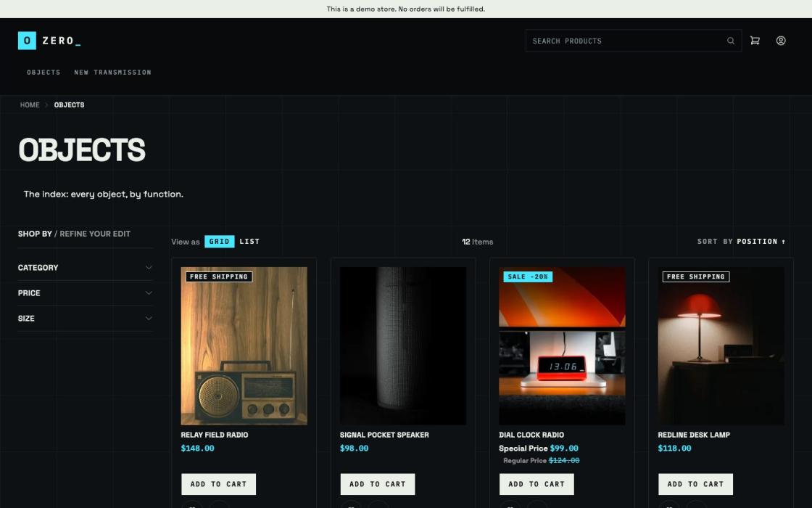Image resolution: width=812 pixels, height=508 pixels.
Task: Click the $98.00 price text
Action: [355, 448]
